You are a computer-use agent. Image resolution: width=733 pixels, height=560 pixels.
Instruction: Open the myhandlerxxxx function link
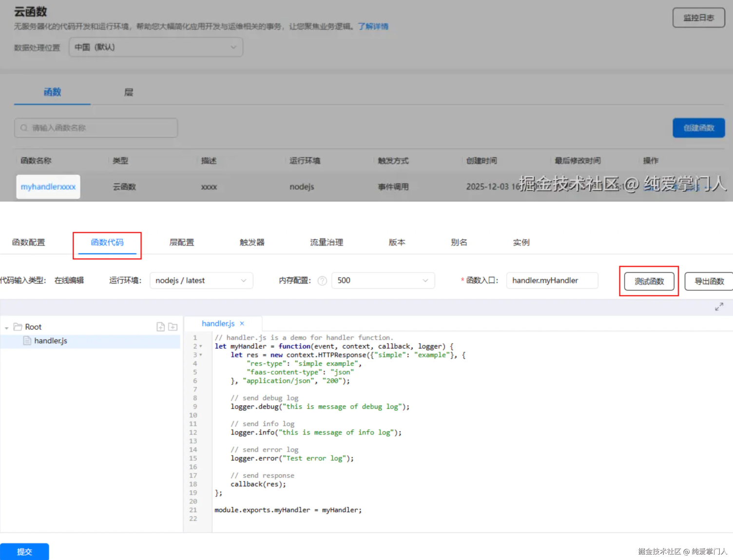click(x=48, y=187)
